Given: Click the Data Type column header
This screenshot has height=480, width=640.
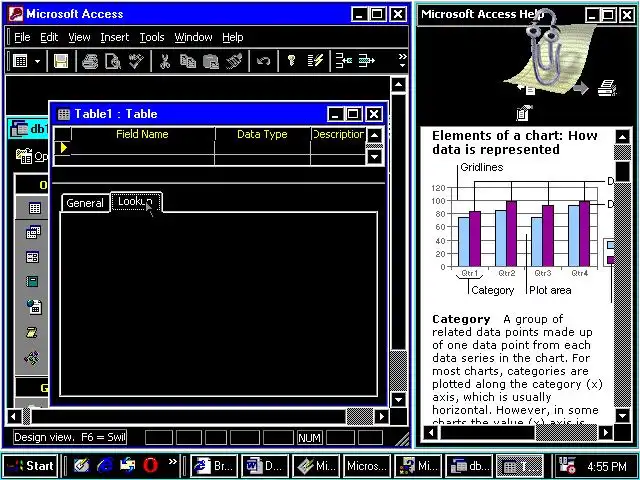Looking at the screenshot, I should tap(262, 134).
